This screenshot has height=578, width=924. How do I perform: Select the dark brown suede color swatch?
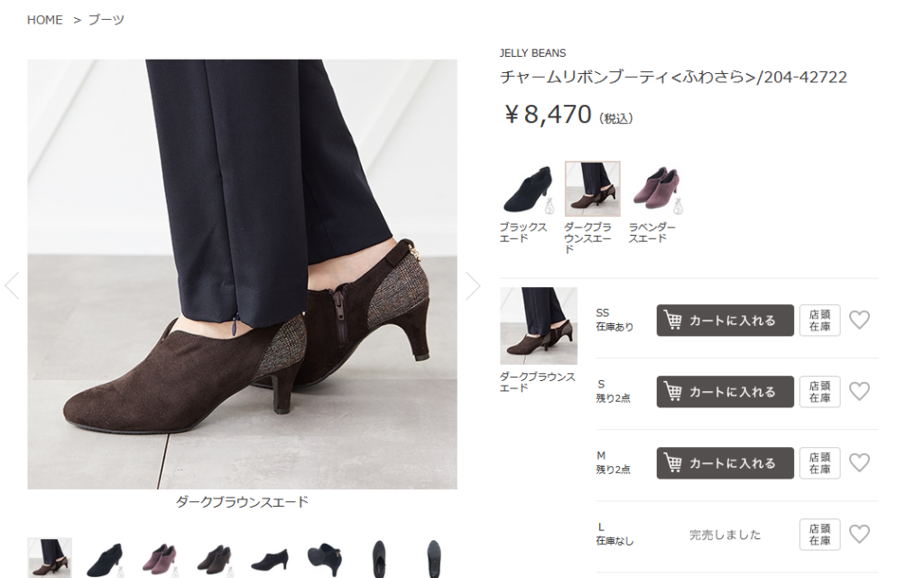tap(592, 189)
